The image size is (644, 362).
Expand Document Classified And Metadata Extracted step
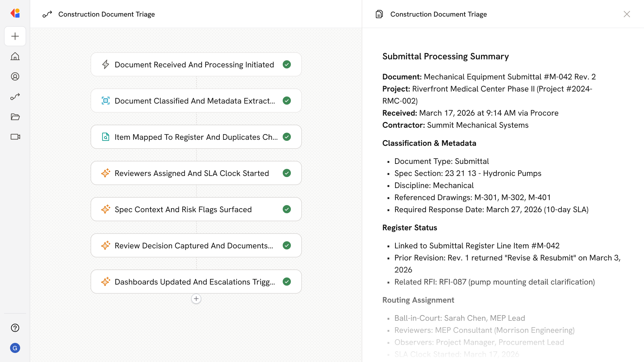[195, 101]
